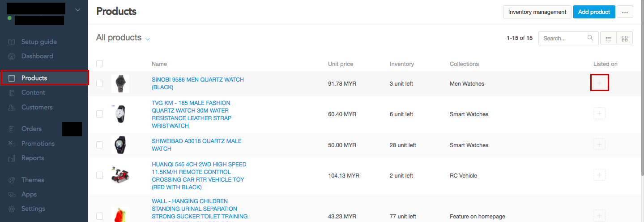Open Inventory management
Screen dimensions: 644x222
click(537, 12)
